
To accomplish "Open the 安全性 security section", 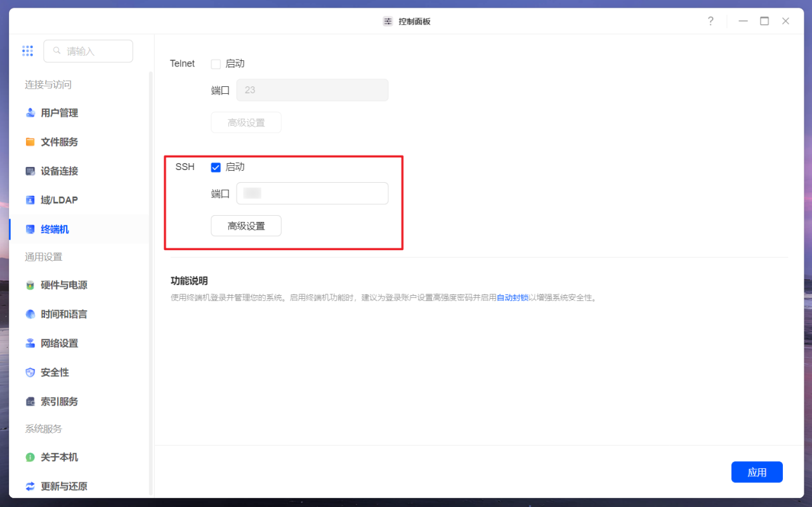I will (x=56, y=372).
